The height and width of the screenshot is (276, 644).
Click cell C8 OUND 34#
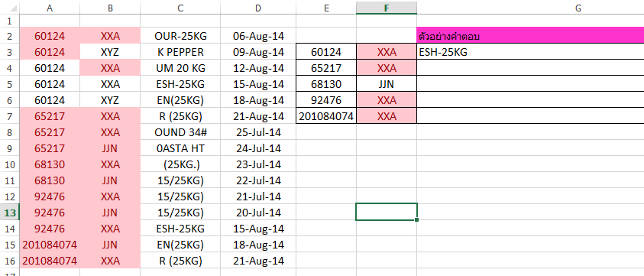coord(180,132)
